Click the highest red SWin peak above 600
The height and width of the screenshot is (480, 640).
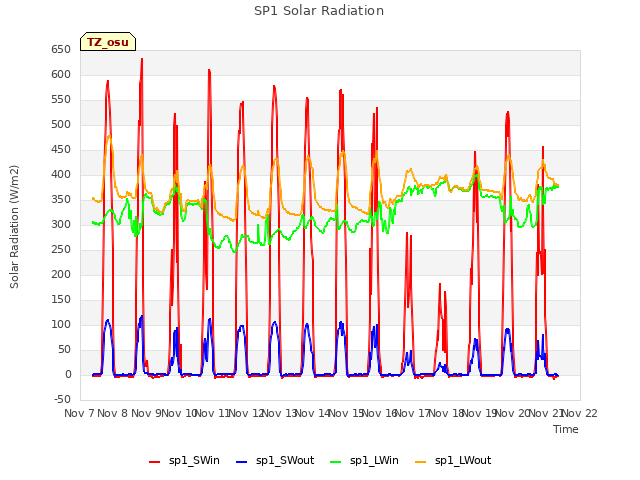[x=142, y=59]
